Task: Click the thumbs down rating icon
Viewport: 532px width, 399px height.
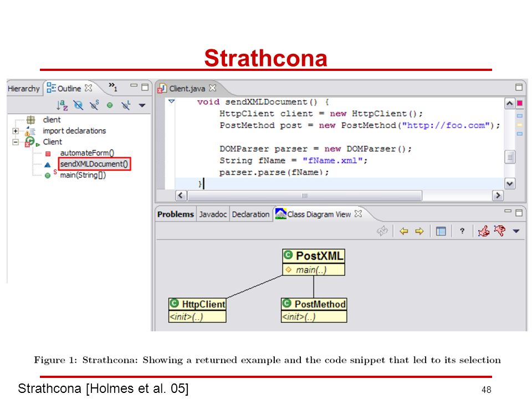Action: (499, 231)
